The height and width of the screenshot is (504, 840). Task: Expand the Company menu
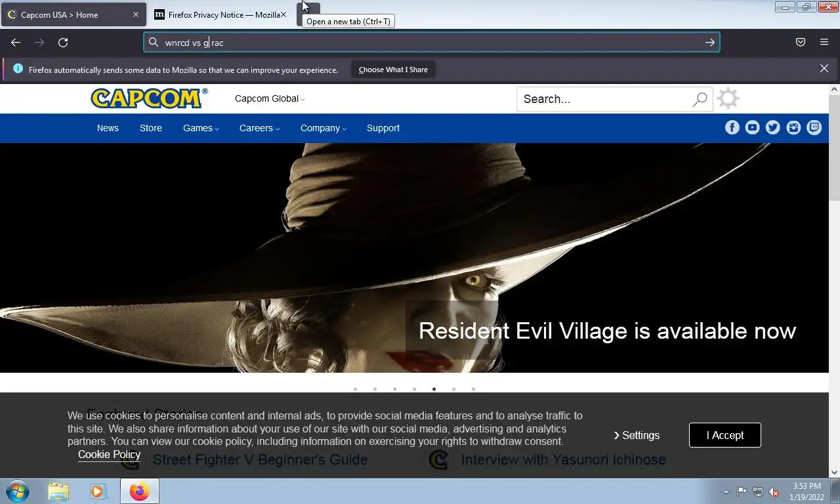tap(324, 128)
